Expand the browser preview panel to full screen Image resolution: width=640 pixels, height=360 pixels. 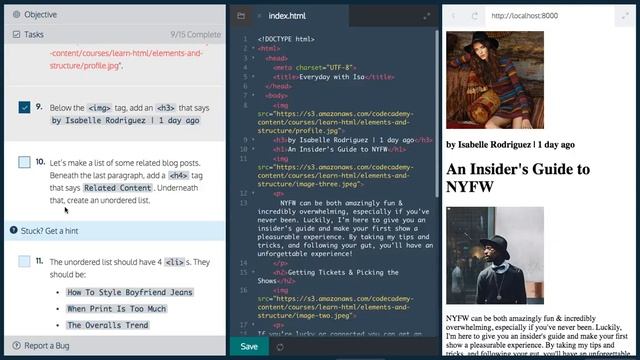coord(625,16)
